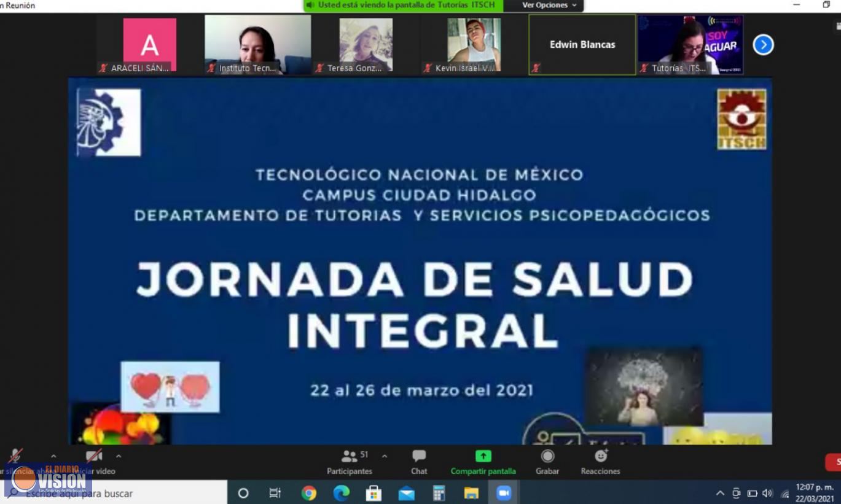Open Calculator from the taskbar
This screenshot has width=841, height=504.
pyautogui.click(x=439, y=493)
